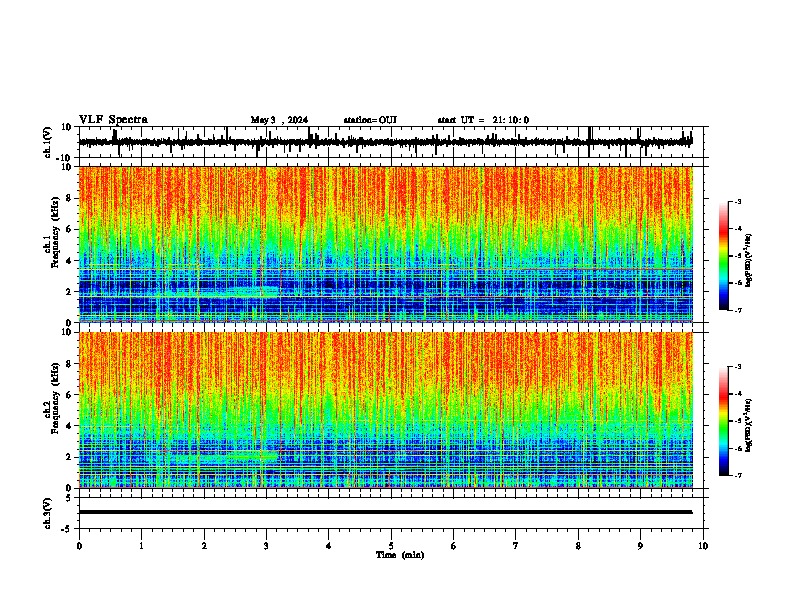The width and height of the screenshot is (792, 612).
Task: Click the ch.2 spectrogram plot area
Action: [x=385, y=410]
